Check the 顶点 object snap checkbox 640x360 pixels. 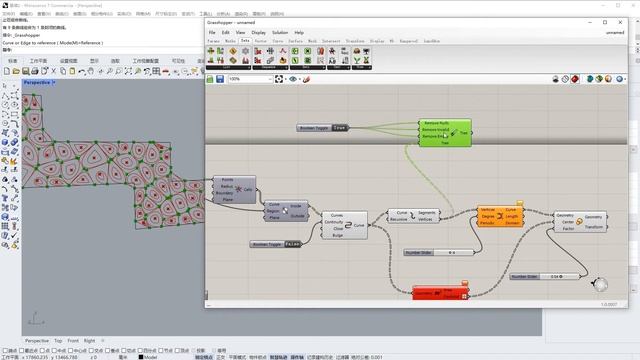(x=178, y=351)
